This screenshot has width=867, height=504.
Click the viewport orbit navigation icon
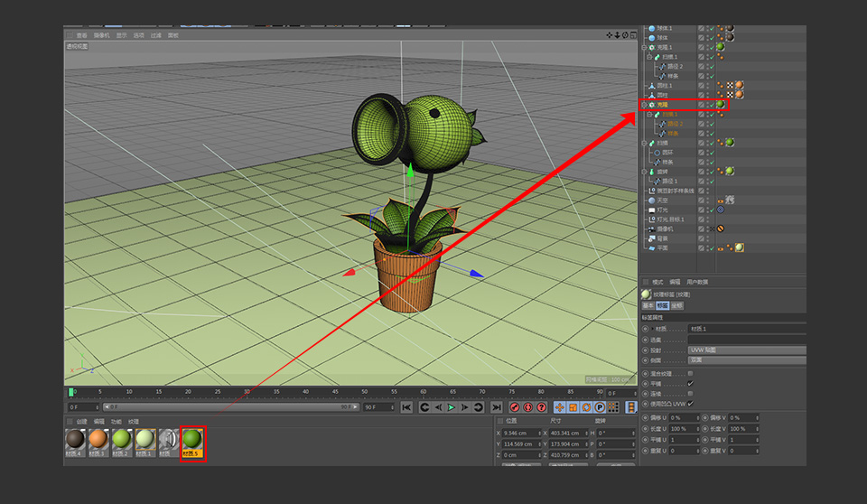625,35
